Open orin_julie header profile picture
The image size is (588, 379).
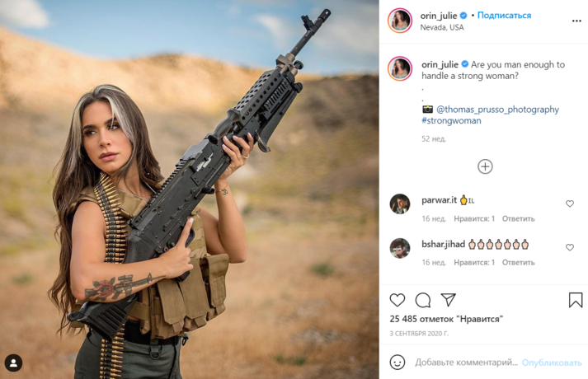(x=400, y=21)
